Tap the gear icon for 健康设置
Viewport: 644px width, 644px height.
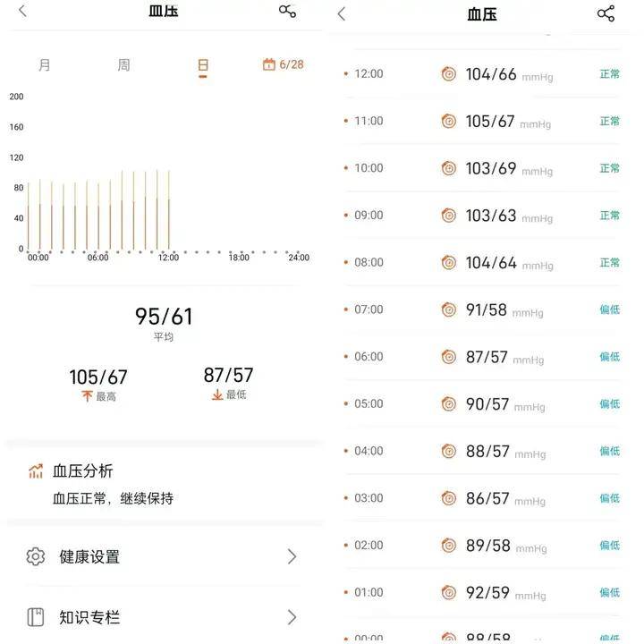tap(35, 556)
